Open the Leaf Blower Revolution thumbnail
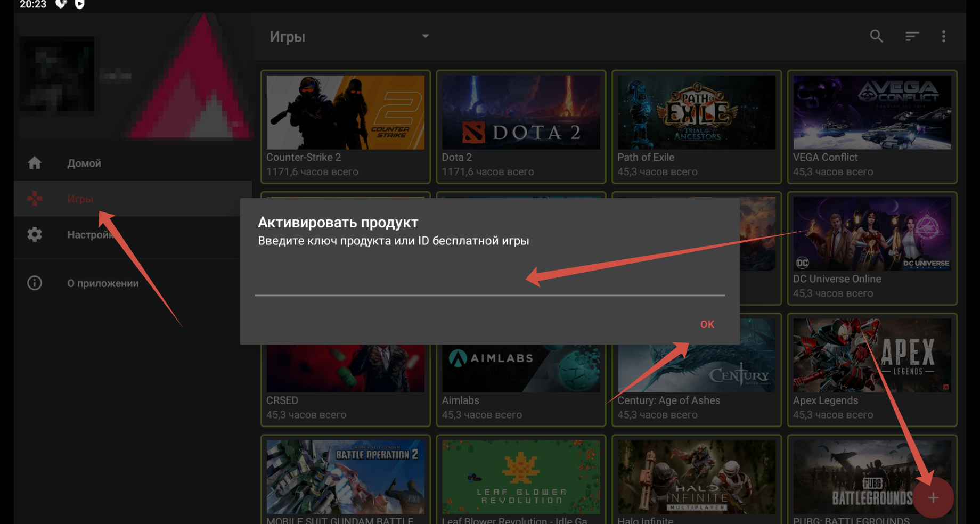980x524 pixels. tap(521, 477)
